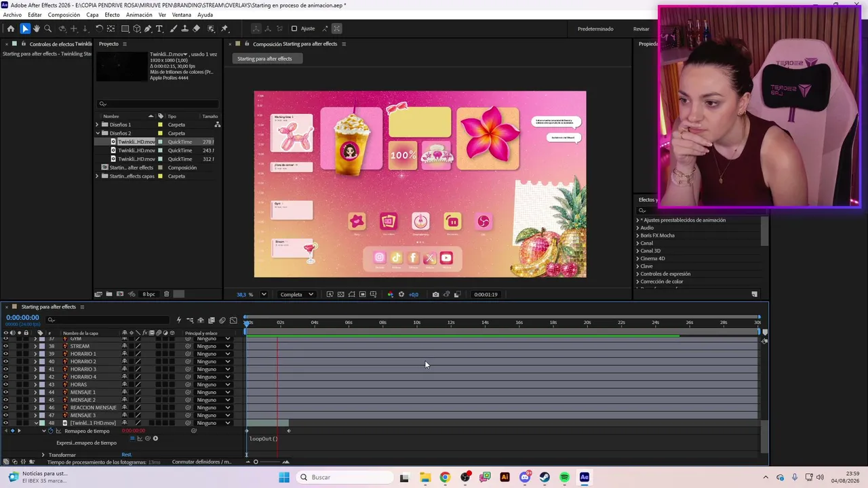Click the snapshot camera icon in viewer
The image size is (868, 488).
coord(435,294)
